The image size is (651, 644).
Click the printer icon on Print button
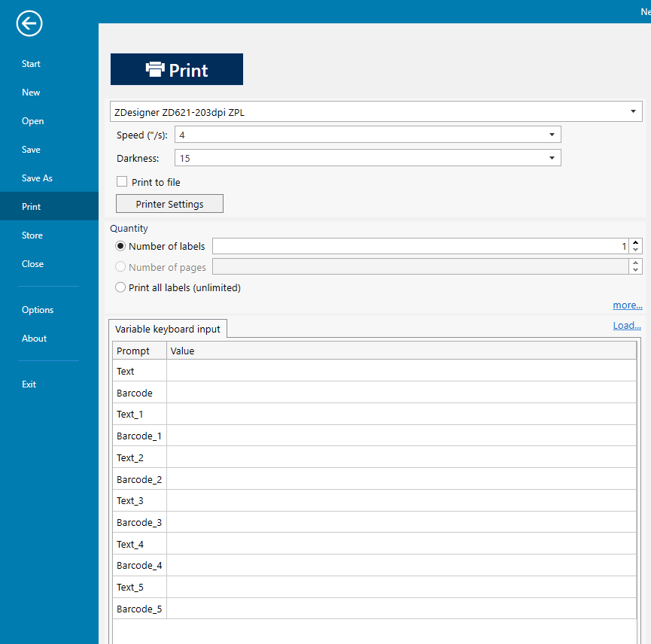(157, 69)
